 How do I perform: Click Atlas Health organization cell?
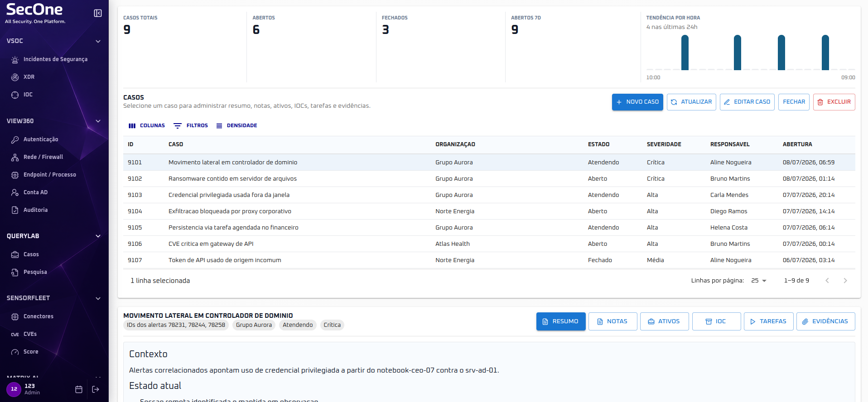click(x=453, y=244)
